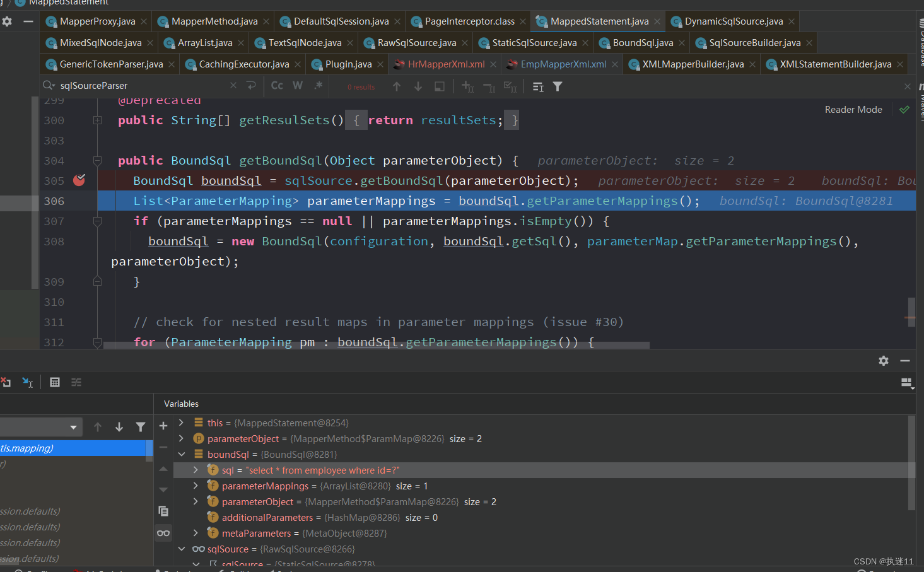Open RawSqlSource.java tab
This screenshot has width=924, height=572.
[417, 43]
